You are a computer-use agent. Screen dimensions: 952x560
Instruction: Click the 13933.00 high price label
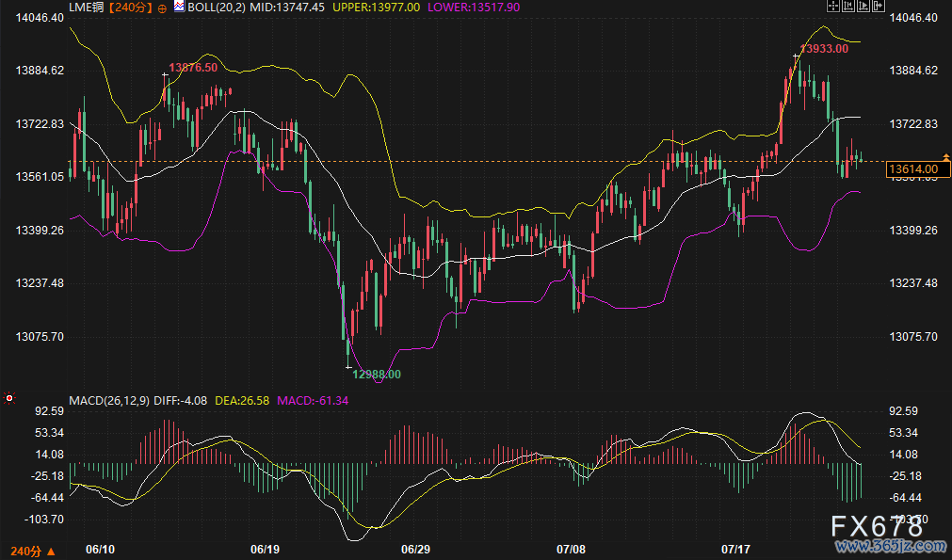824,49
